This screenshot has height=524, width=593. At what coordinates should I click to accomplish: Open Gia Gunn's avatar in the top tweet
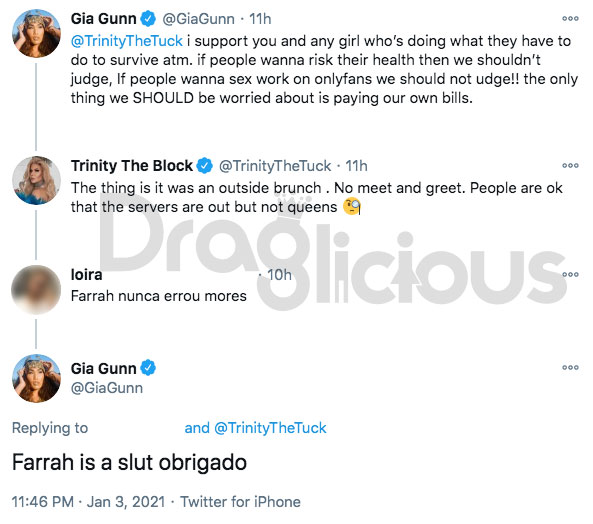coord(36,33)
